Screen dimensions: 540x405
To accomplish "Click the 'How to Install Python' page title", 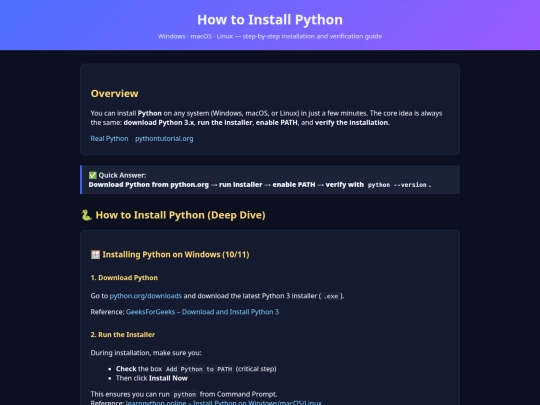I will pyautogui.click(x=270, y=20).
